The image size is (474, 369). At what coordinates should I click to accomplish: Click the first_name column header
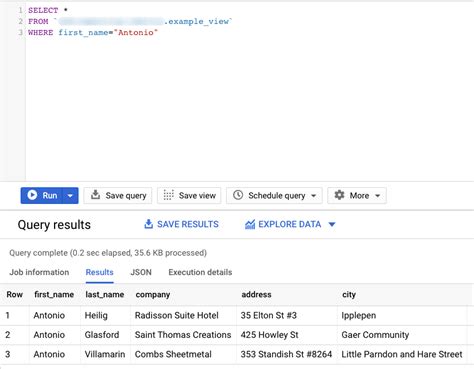click(54, 295)
